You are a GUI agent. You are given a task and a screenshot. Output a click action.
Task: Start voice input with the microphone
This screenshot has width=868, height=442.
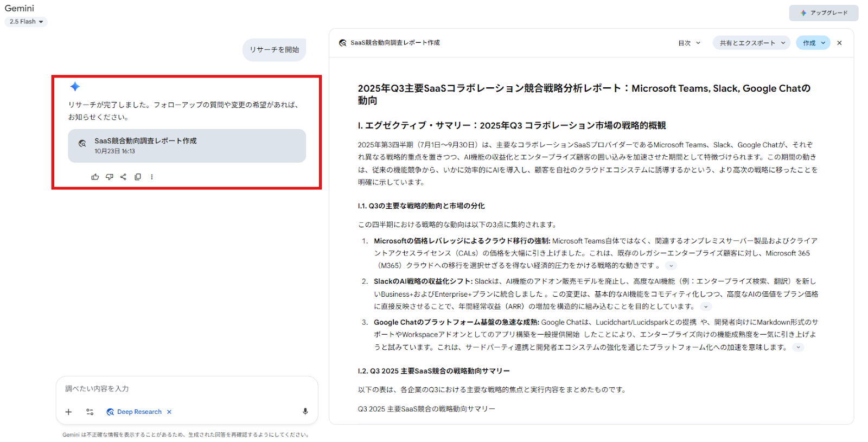(x=305, y=412)
